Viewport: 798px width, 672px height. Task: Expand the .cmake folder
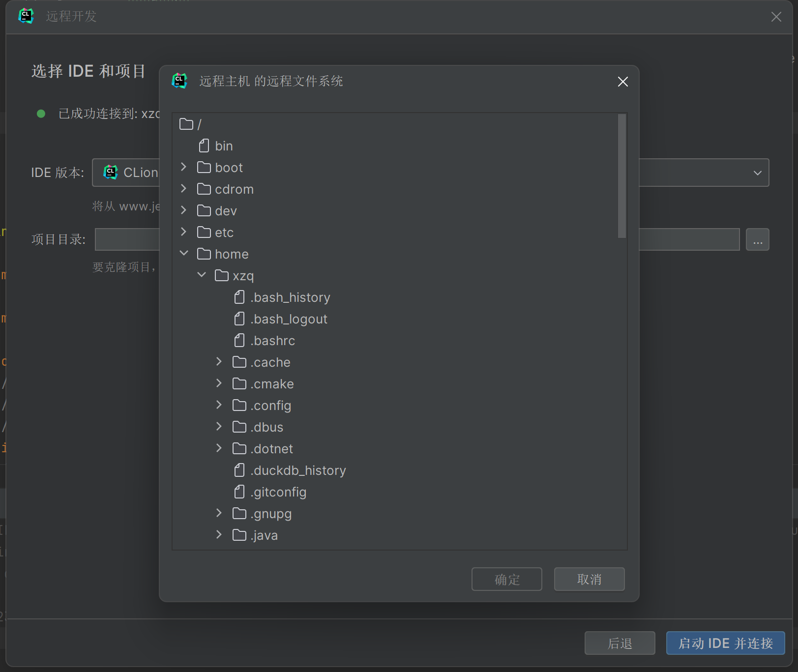tap(219, 383)
